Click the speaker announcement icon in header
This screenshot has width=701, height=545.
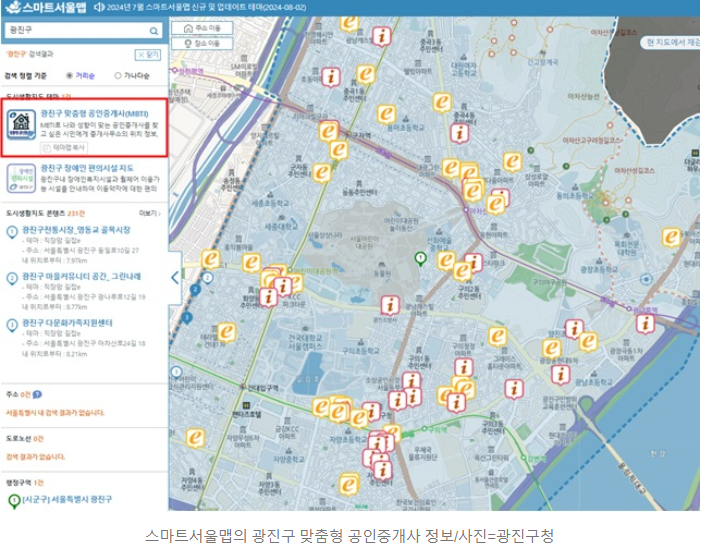coord(99,7)
